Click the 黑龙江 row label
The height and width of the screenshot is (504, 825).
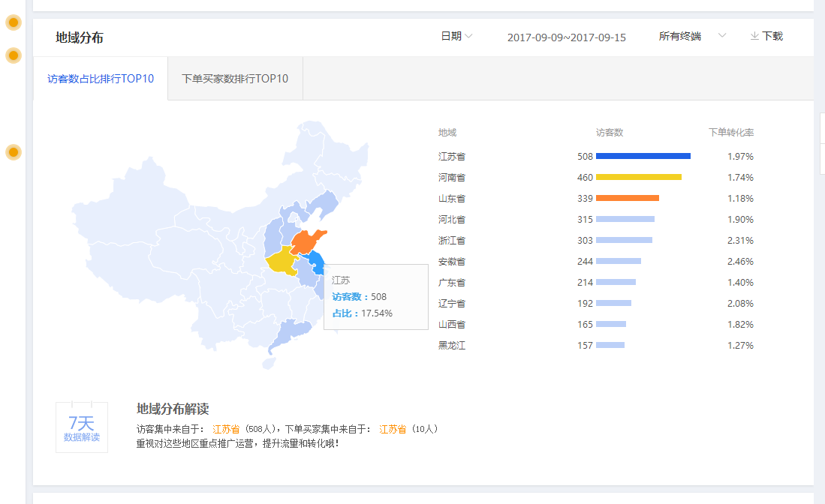pyautogui.click(x=451, y=346)
